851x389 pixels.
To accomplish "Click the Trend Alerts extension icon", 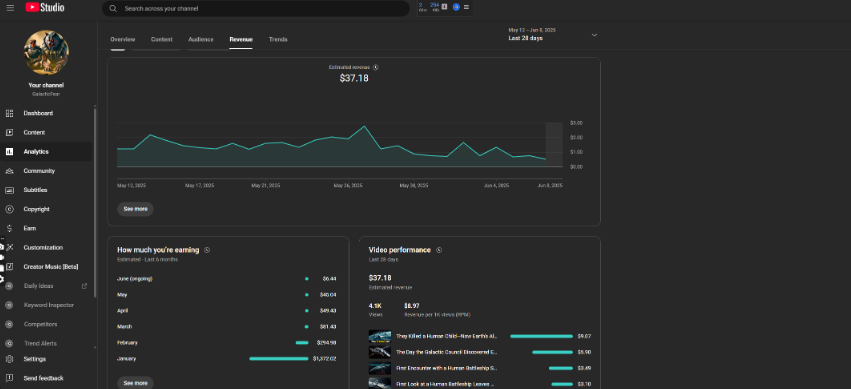I will point(9,343).
